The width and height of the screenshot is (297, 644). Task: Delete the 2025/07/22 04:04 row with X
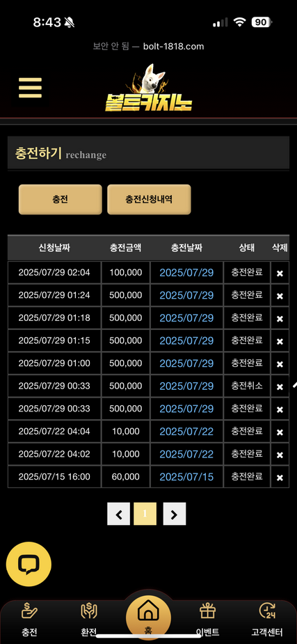(280, 432)
